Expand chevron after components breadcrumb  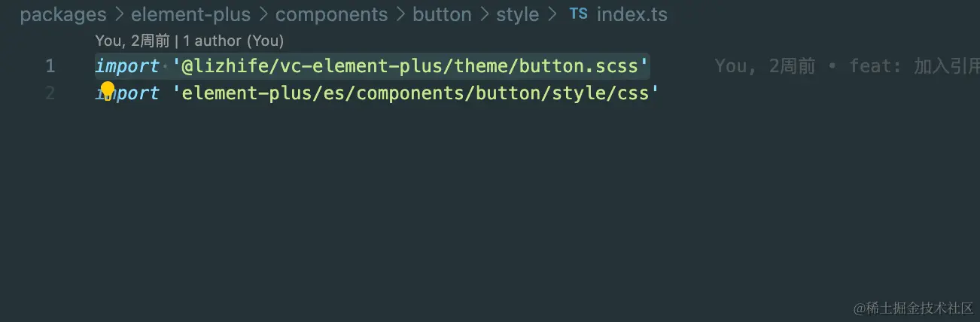(400, 14)
